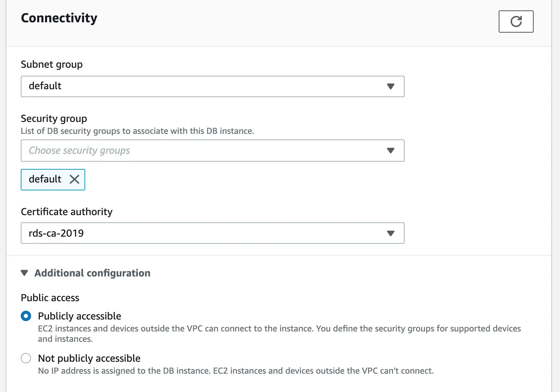Viewport: 560px width, 392px height.
Task: Remove the default security group tag
Action: [74, 179]
